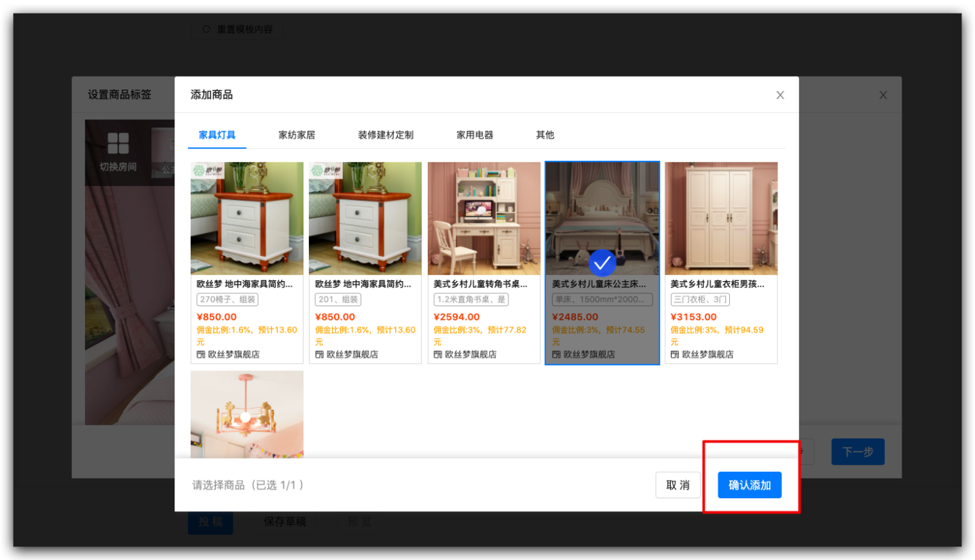Screen dimensions: 975x560
Task: Click the 单床、1500mm*2000 spec tag
Action: point(602,299)
